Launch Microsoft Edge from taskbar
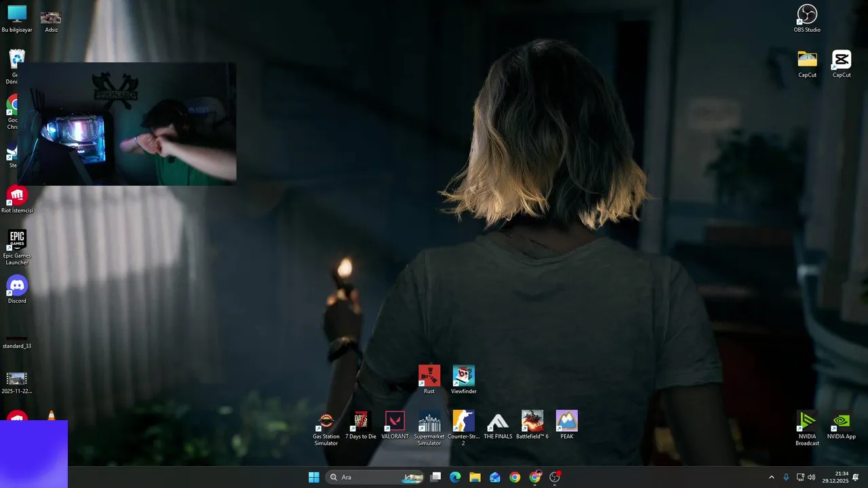 pyautogui.click(x=456, y=477)
